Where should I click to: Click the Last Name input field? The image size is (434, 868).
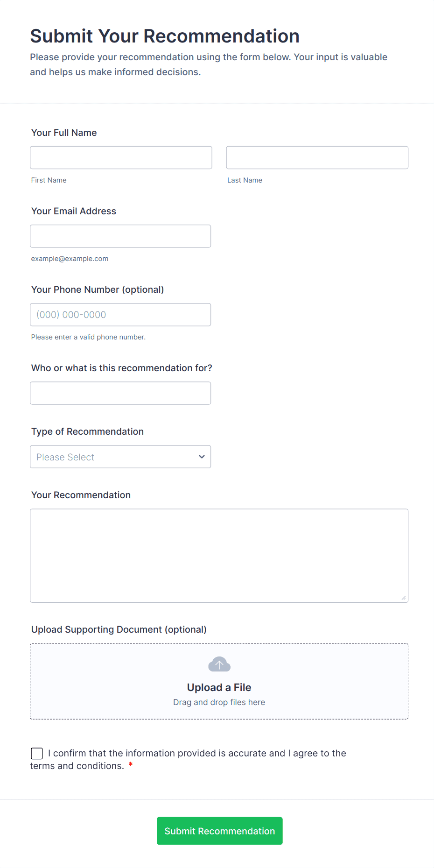(x=317, y=157)
